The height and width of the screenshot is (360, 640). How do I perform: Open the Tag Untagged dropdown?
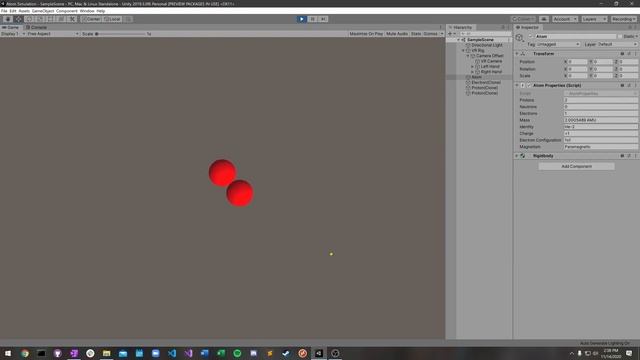tap(558, 44)
